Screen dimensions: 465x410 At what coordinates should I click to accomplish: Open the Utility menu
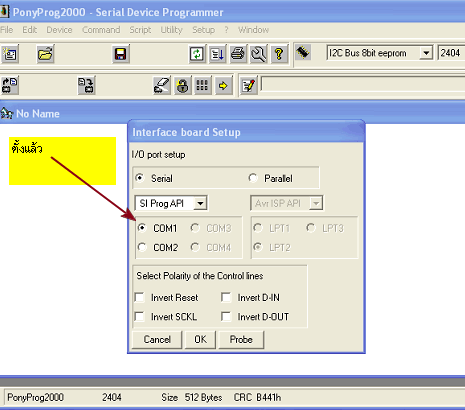tap(171, 30)
